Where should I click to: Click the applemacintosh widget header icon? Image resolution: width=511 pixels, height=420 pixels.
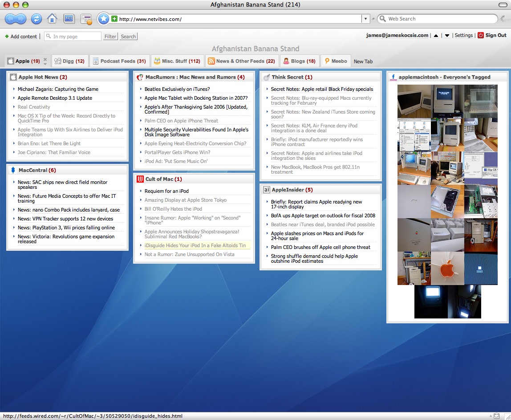(393, 77)
